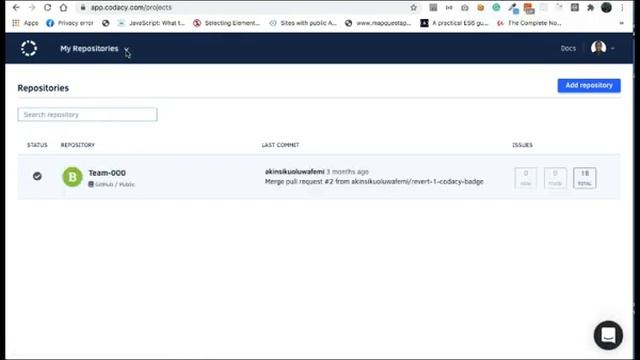Open the JavaScript: What t... bookmark

click(x=151, y=23)
